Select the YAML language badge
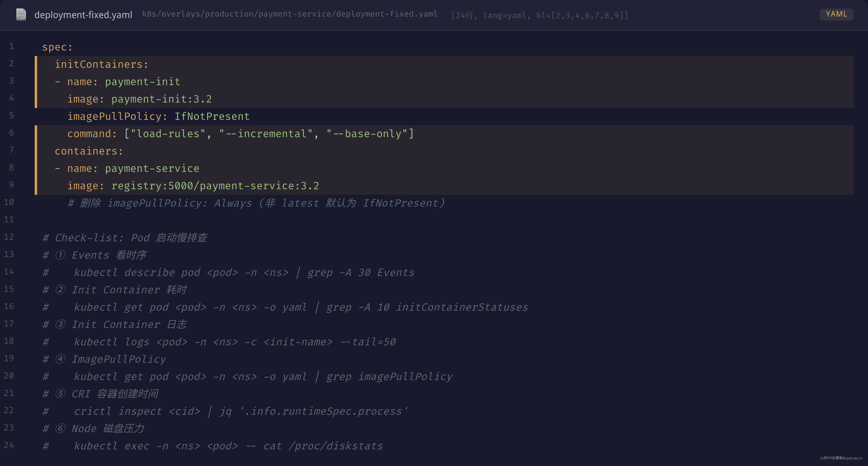 [x=836, y=14]
